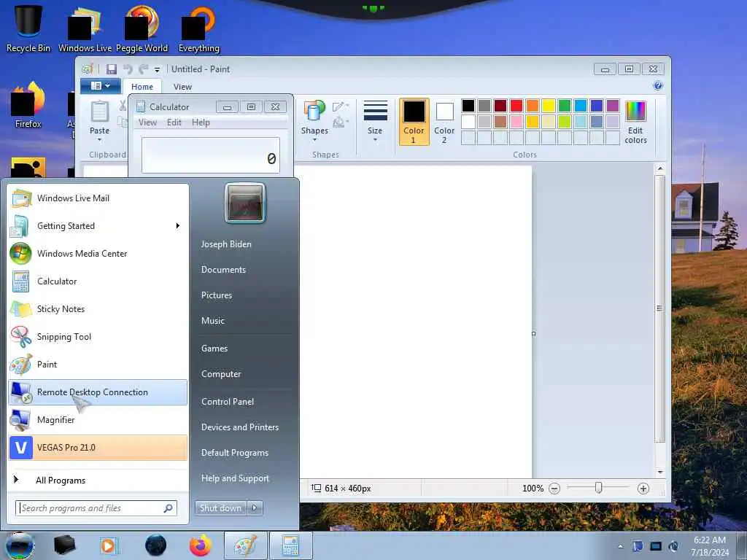This screenshot has width=747, height=560.
Task: Open Calculator View menu
Action: (x=147, y=122)
